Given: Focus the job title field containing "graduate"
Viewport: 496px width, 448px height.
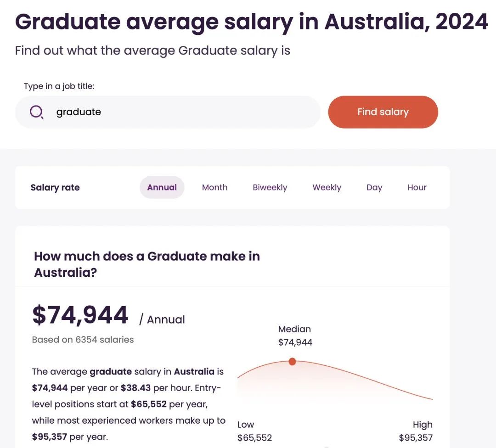Looking at the screenshot, I should [184, 112].
